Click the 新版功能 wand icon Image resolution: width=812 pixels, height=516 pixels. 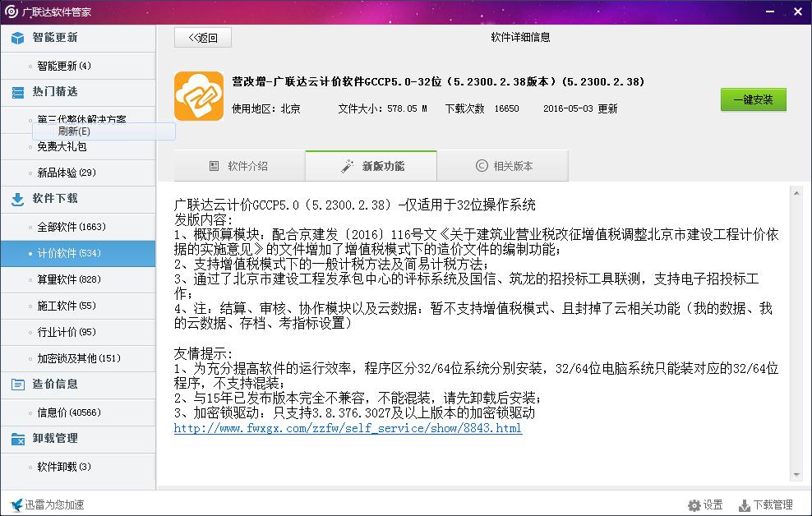(x=348, y=166)
